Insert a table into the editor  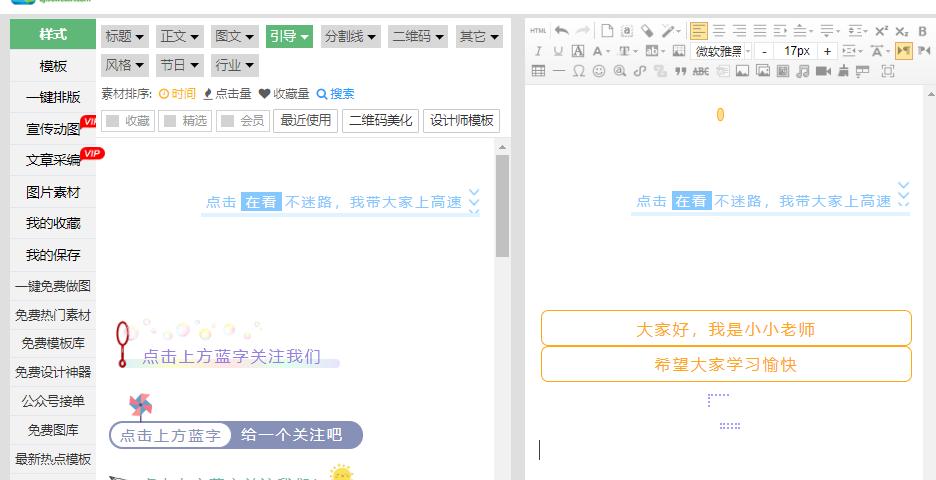click(x=538, y=71)
